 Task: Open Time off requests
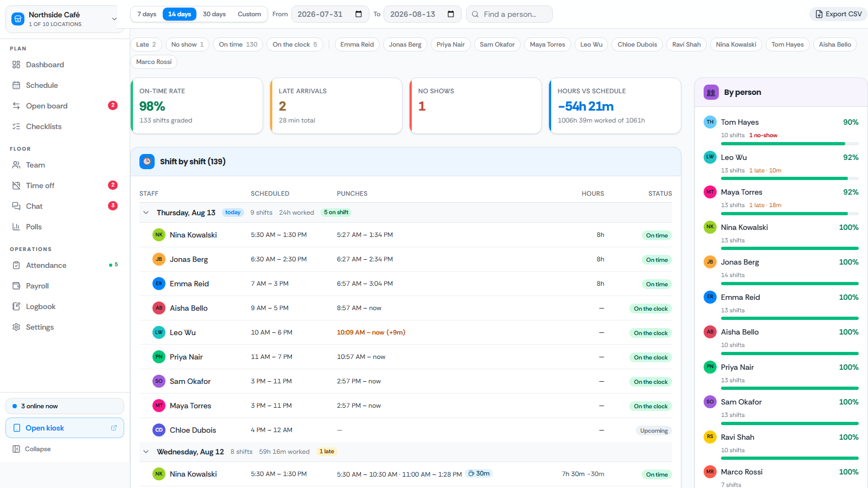(x=65, y=185)
